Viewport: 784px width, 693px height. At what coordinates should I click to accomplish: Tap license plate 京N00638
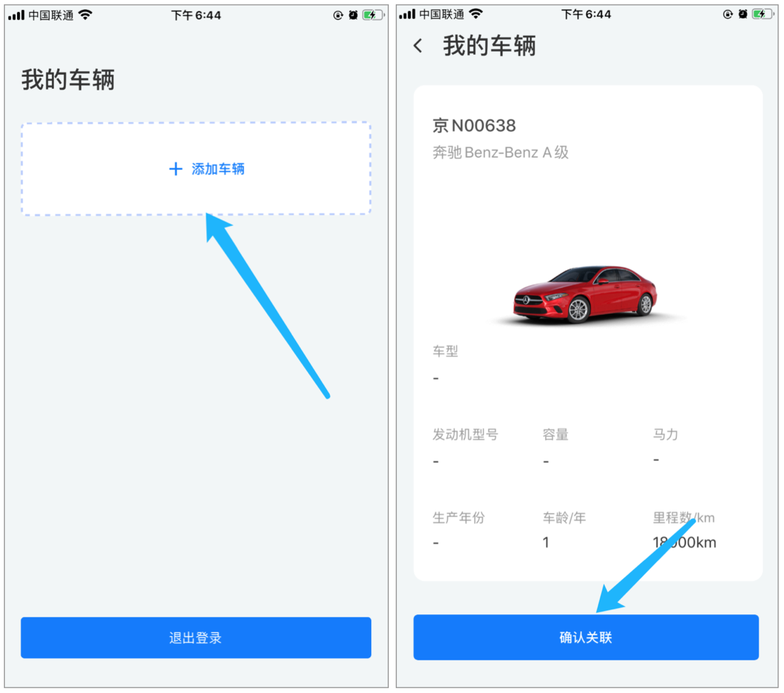pyautogui.click(x=474, y=125)
